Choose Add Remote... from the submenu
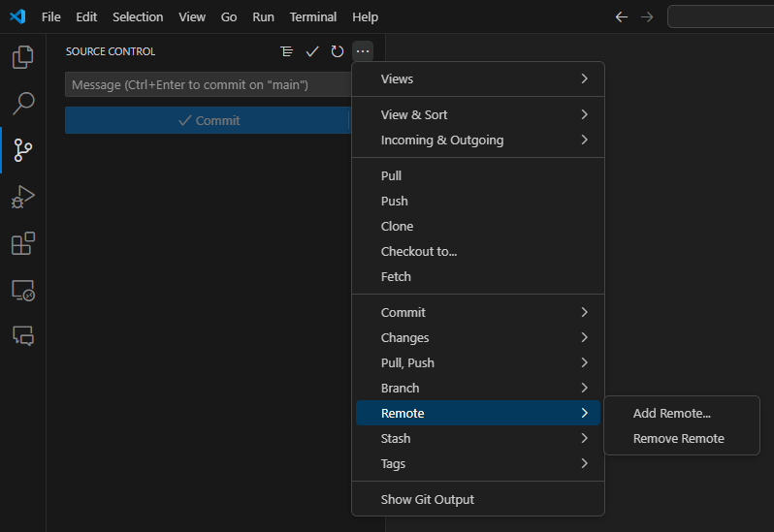This screenshot has width=774, height=532. [672, 413]
